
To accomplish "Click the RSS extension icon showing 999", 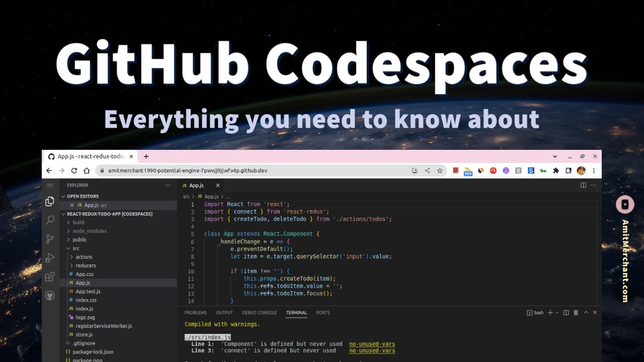I will point(468,171).
